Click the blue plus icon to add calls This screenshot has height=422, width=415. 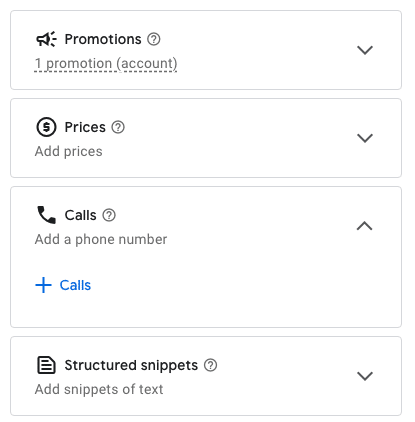(x=43, y=285)
